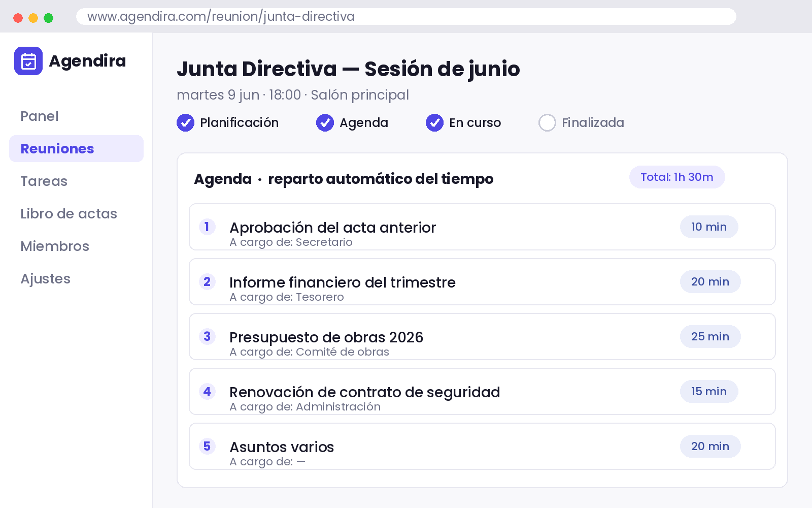Click the 20 min pill for Informe financiero
This screenshot has height=508, width=812.
710,281
